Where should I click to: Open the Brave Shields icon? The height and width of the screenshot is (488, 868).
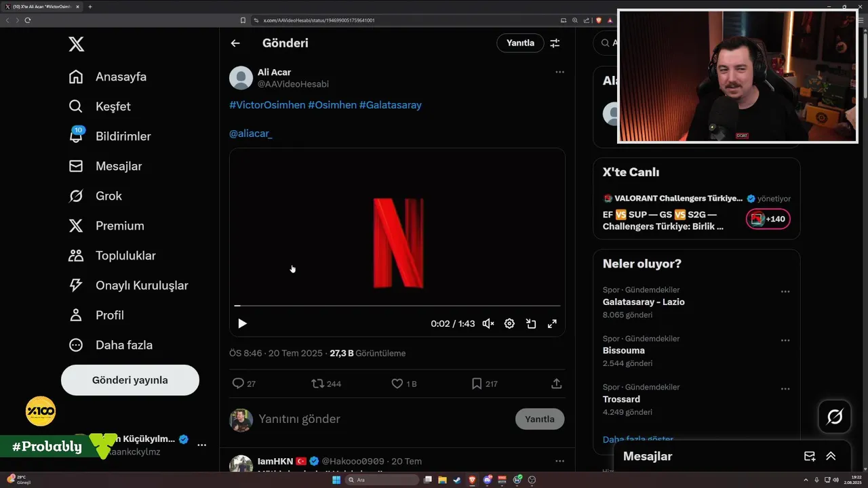pyautogui.click(x=599, y=20)
